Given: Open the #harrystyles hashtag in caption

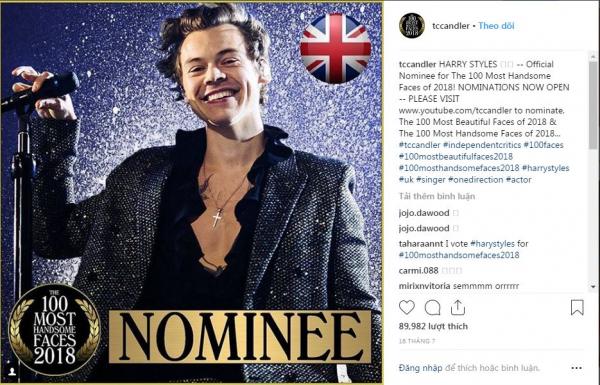Looking at the screenshot, I should [x=545, y=168].
